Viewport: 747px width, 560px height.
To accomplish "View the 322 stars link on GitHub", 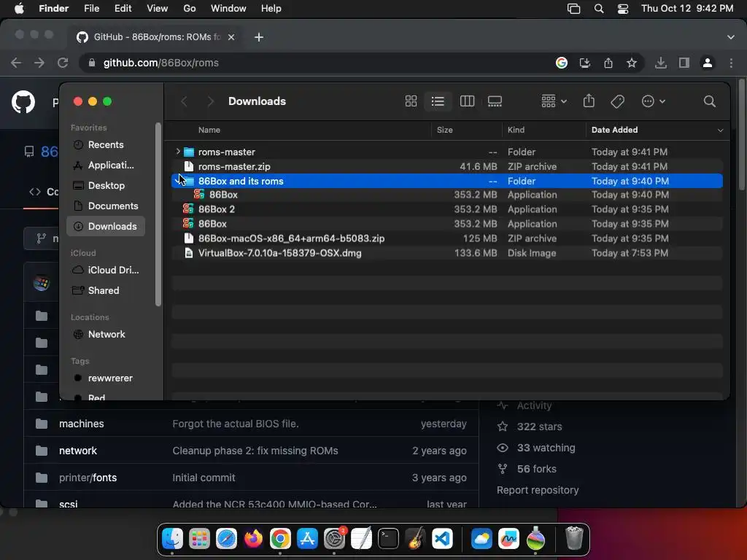I will (539, 427).
